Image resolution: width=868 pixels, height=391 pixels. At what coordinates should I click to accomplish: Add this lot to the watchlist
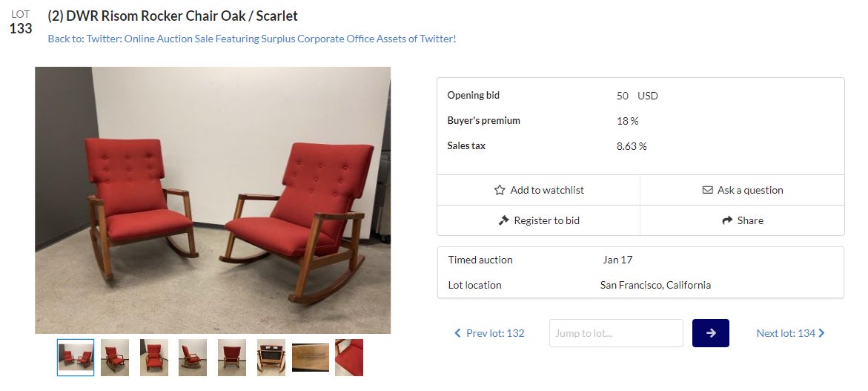539,191
